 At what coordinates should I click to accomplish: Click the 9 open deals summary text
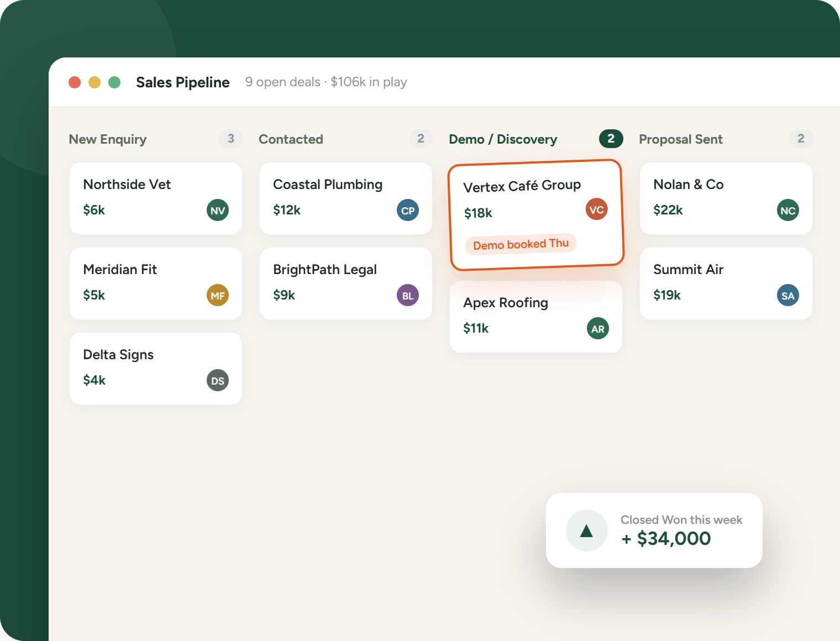(326, 82)
